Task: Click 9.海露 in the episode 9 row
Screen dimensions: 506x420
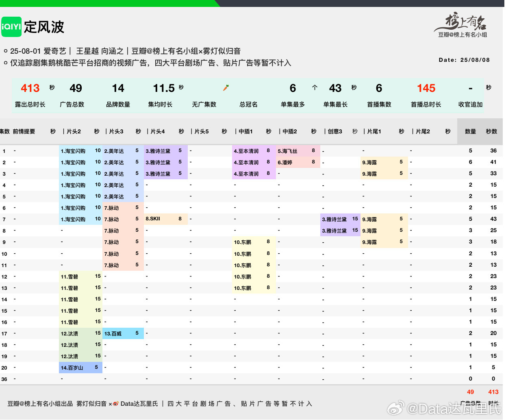Action: 369,242
